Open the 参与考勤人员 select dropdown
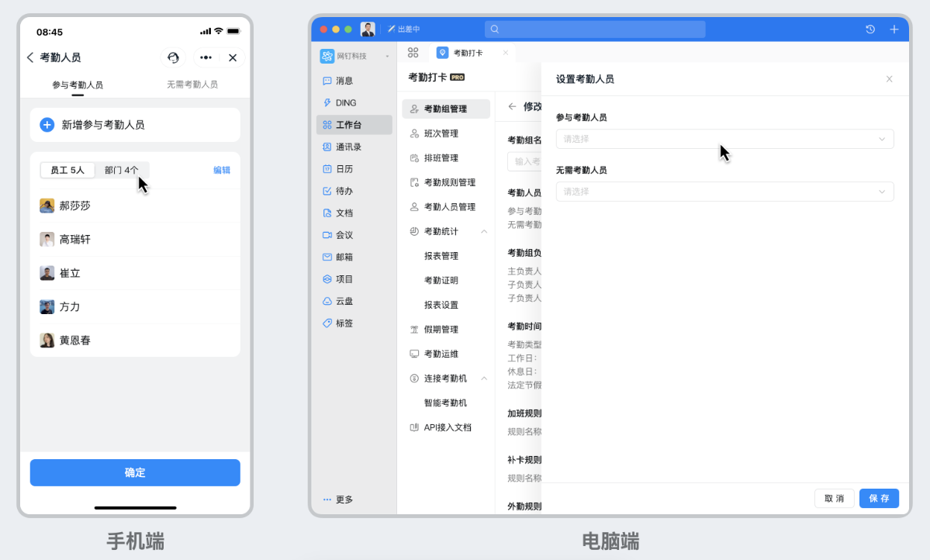 (724, 139)
